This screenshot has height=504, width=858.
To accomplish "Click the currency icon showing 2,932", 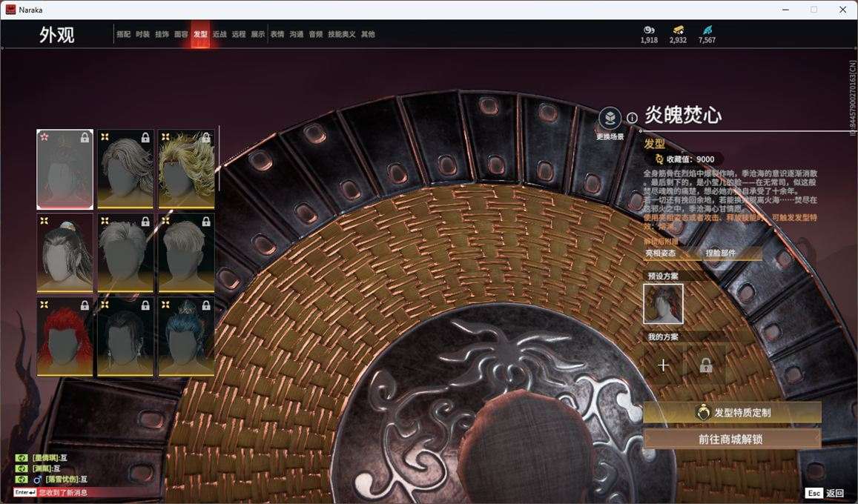I will (679, 30).
